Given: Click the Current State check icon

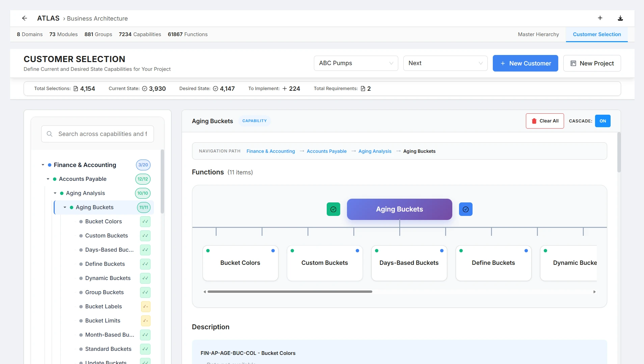Looking at the screenshot, I should click(x=145, y=89).
